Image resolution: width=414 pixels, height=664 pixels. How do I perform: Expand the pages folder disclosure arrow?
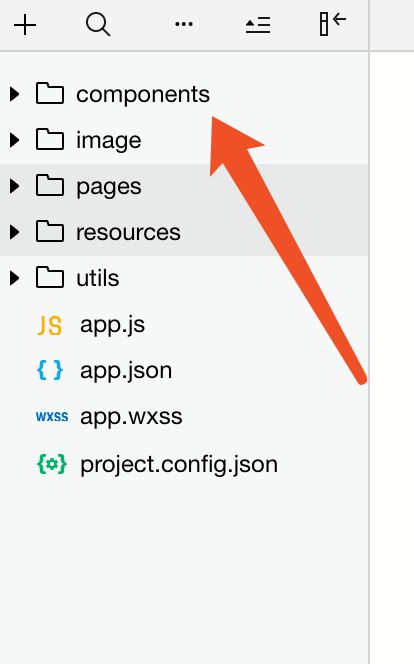(x=14, y=186)
